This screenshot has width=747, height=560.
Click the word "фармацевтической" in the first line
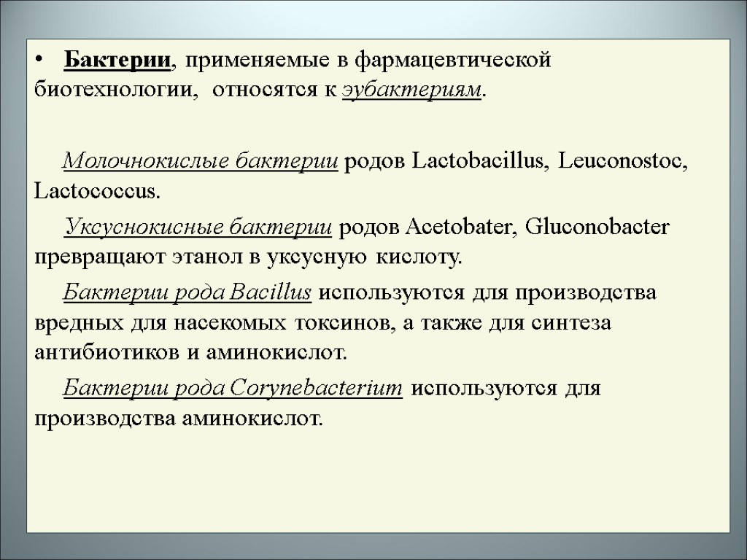pyautogui.click(x=452, y=60)
